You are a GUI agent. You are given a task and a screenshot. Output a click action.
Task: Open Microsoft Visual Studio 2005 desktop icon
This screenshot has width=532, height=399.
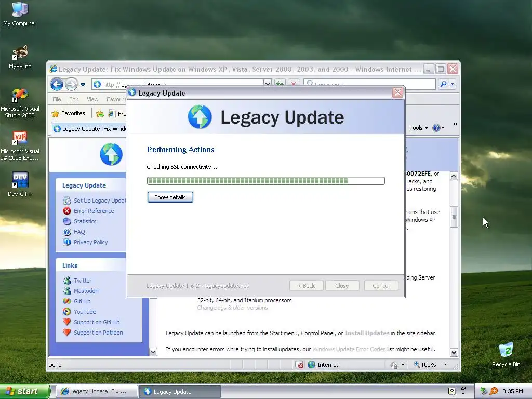pyautogui.click(x=20, y=103)
